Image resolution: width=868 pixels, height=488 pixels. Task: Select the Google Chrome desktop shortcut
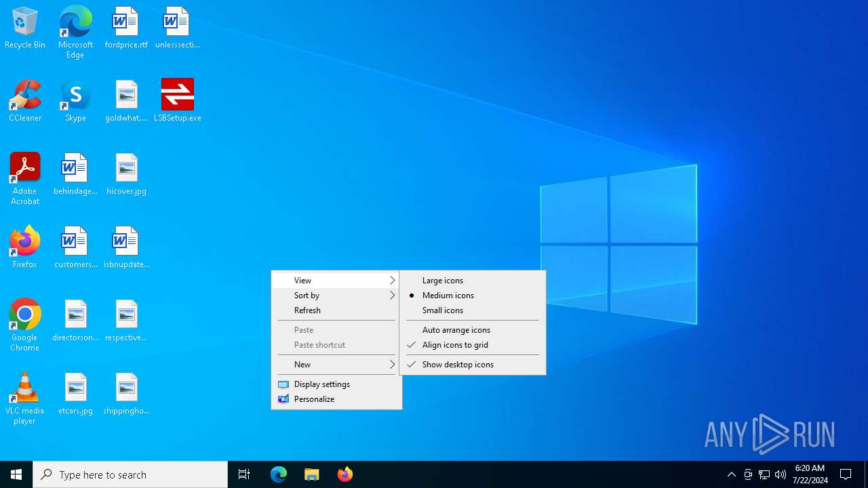(25, 325)
